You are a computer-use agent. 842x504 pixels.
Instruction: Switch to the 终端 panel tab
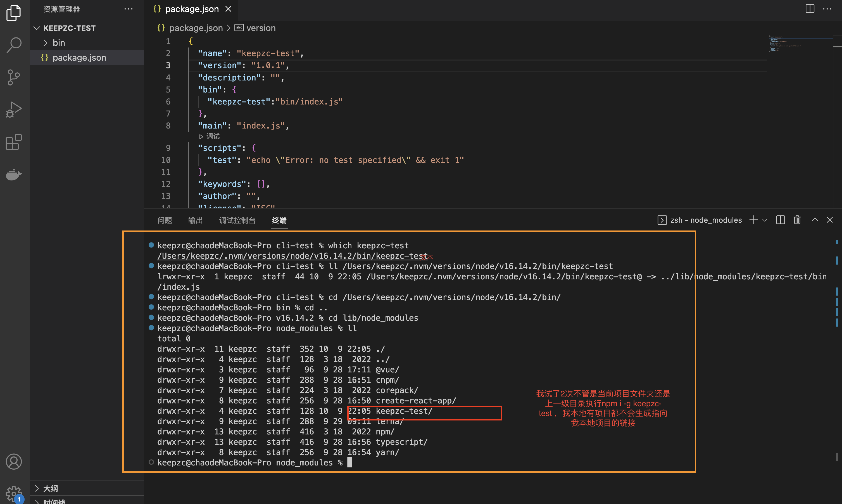[279, 220]
